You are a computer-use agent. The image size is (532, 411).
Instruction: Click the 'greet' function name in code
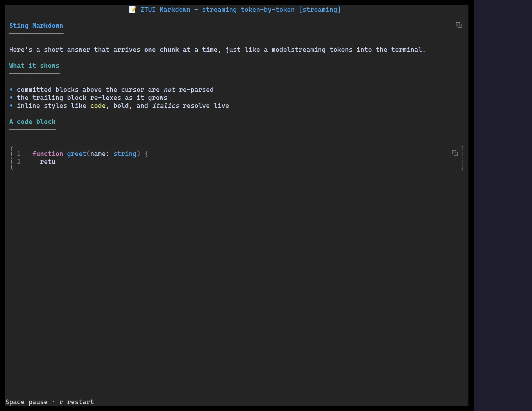coord(77,154)
